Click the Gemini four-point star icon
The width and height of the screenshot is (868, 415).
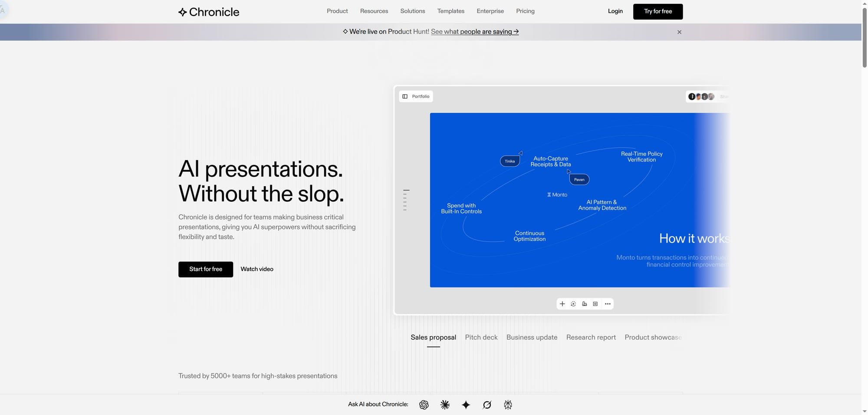point(466,405)
